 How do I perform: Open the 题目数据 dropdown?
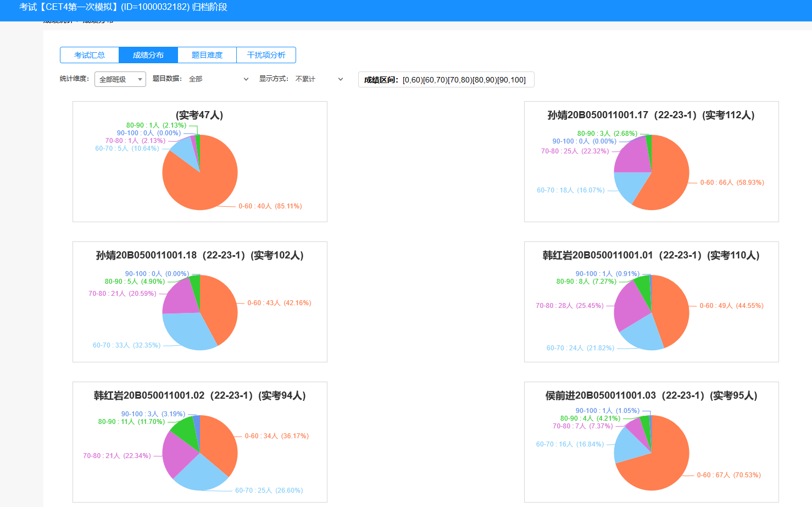(x=218, y=79)
